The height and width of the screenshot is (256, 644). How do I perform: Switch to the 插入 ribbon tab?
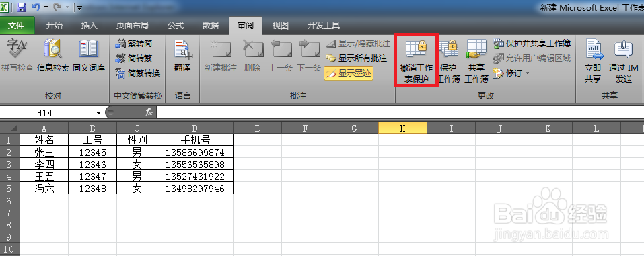click(x=89, y=26)
